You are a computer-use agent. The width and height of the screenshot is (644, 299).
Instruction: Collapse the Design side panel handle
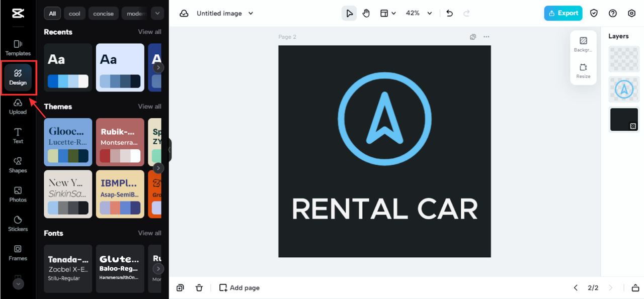(170, 150)
